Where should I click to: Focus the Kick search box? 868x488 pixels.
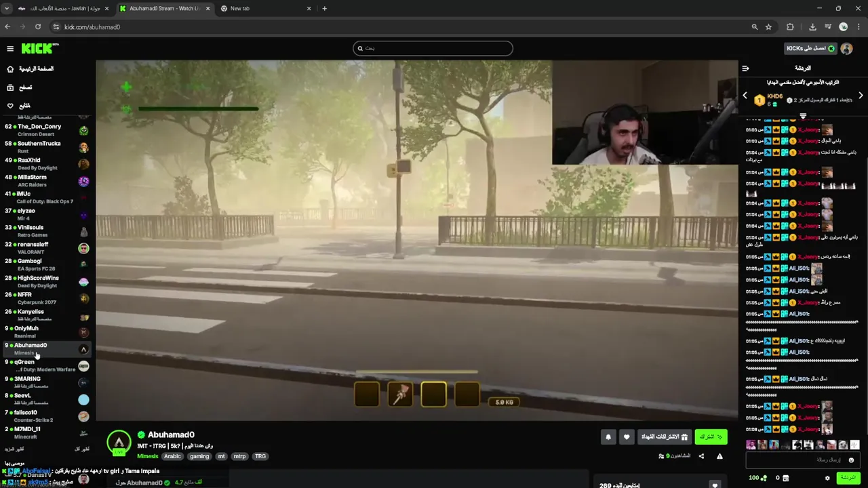coord(433,48)
